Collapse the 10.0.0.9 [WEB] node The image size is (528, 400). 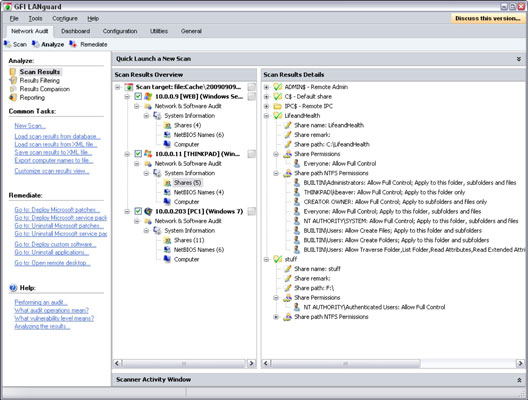coord(127,97)
